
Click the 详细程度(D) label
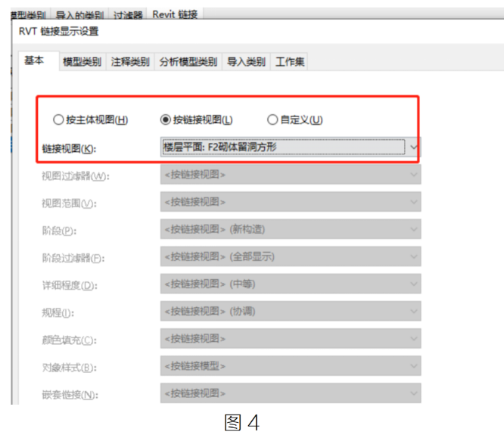tap(70, 285)
